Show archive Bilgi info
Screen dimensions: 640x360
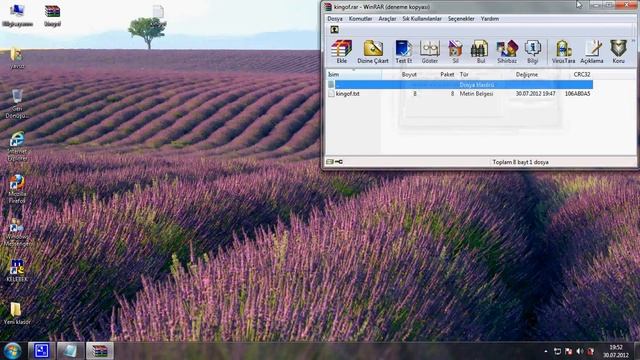point(532,51)
